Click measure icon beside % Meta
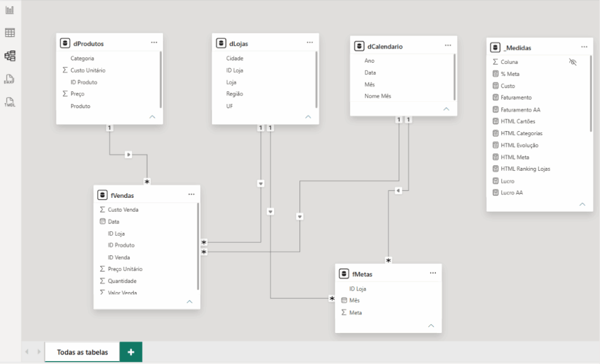 496,74
